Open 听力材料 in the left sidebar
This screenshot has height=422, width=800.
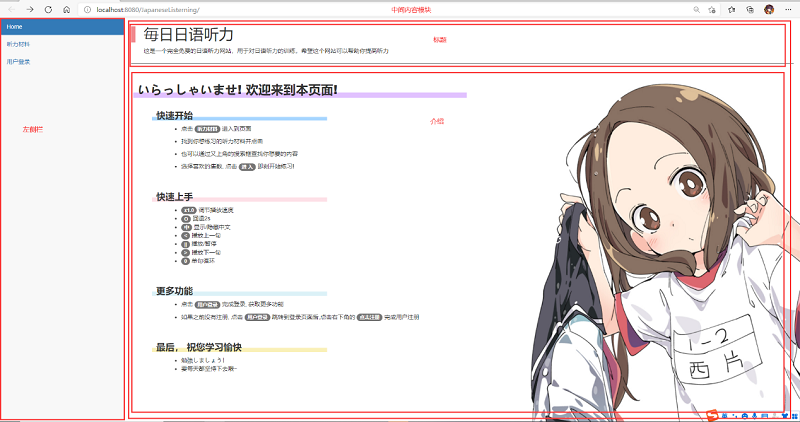[x=18, y=44]
